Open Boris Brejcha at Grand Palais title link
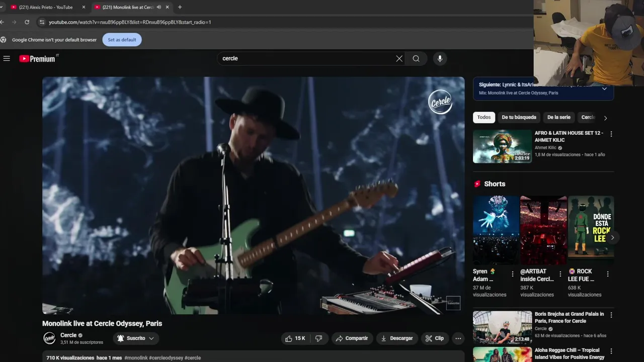This screenshot has width=644, height=362. point(569,317)
